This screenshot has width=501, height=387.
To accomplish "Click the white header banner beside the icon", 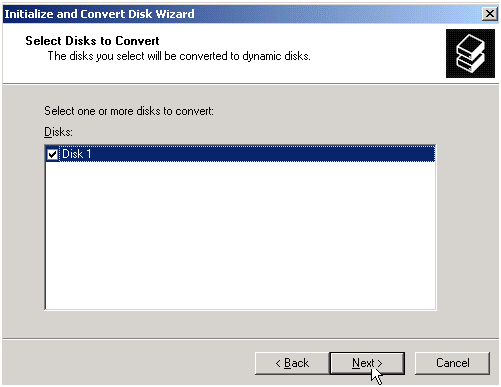I will [x=377, y=53].
